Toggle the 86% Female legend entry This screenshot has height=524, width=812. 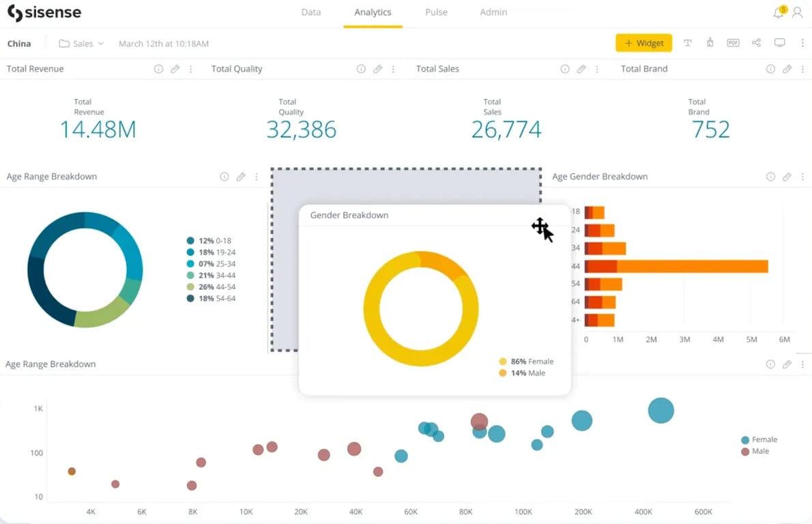tap(526, 362)
